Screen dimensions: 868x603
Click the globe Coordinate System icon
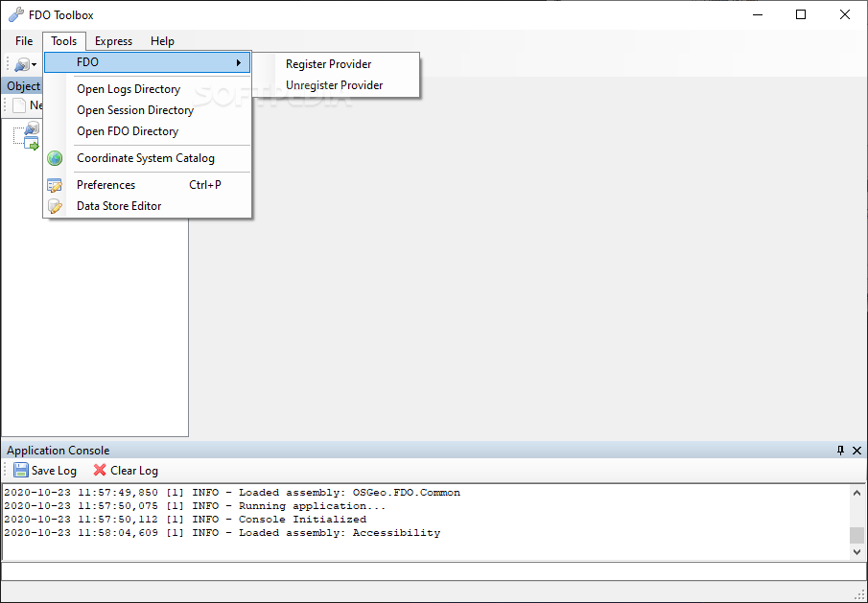click(55, 158)
